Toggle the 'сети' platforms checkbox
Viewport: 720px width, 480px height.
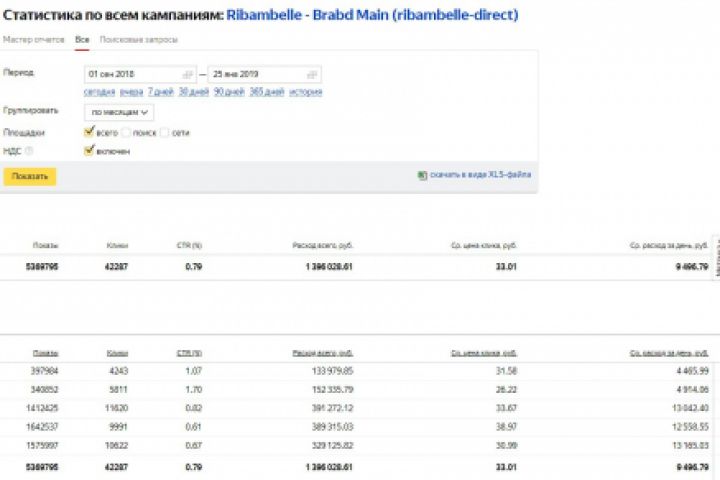point(164,133)
